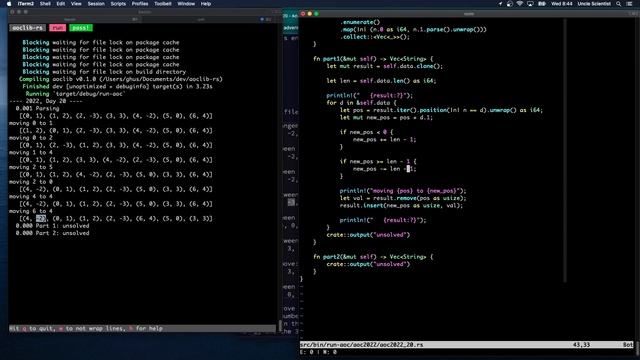
Task: Click the 'moving 6 to 4' line
Action: pyautogui.click(x=31, y=211)
